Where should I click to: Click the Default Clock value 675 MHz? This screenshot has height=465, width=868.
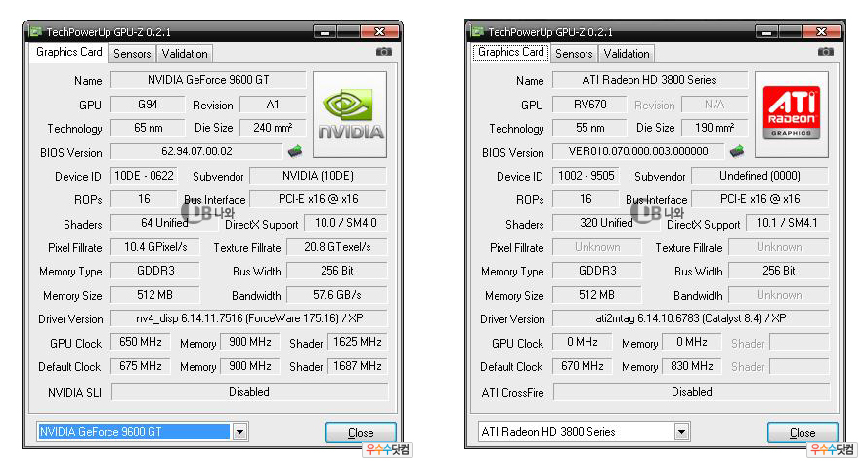(140, 366)
